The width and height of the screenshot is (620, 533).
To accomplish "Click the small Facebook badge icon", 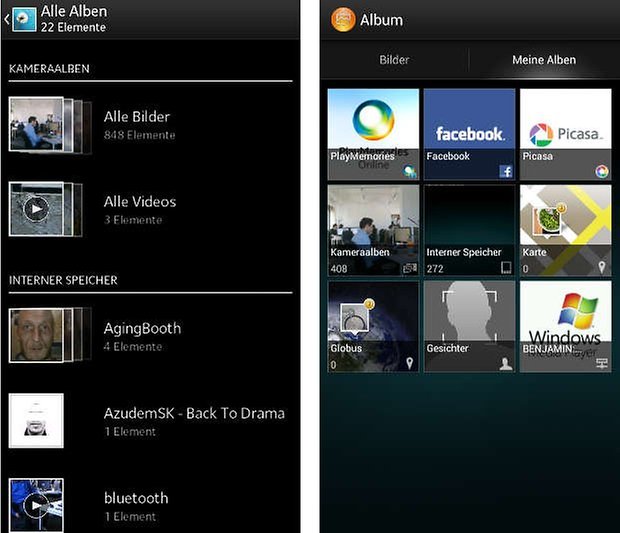I will pos(506,171).
